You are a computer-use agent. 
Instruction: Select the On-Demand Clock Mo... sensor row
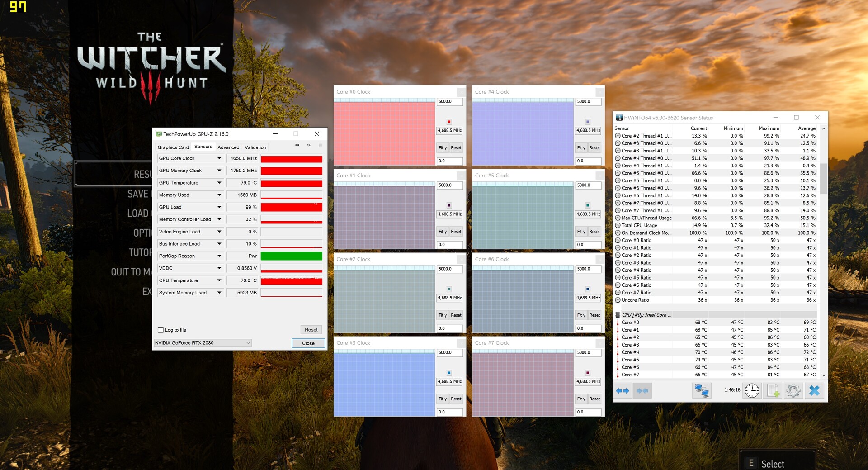[716, 233]
